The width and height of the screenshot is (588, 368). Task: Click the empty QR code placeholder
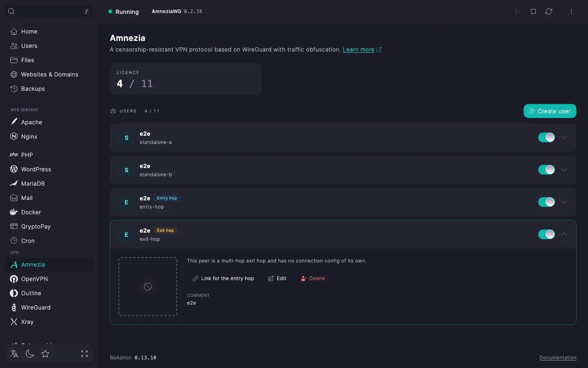coord(148,287)
